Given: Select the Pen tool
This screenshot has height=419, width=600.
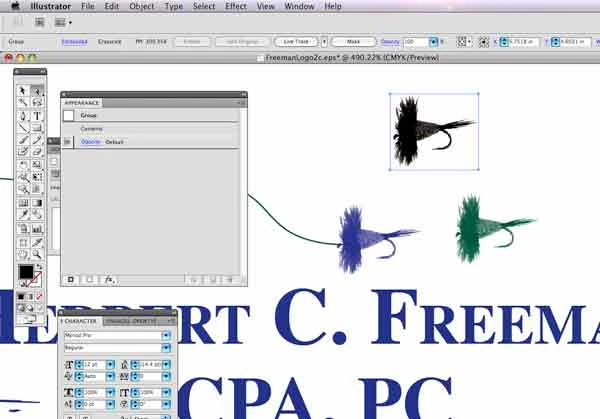Looking at the screenshot, I should [x=23, y=116].
